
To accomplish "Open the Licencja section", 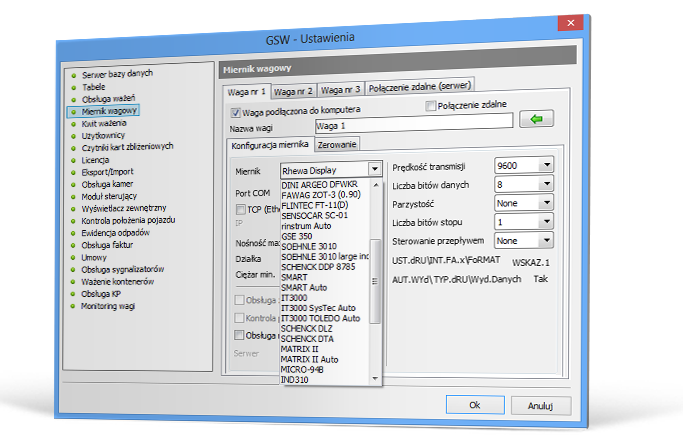I will (96, 159).
